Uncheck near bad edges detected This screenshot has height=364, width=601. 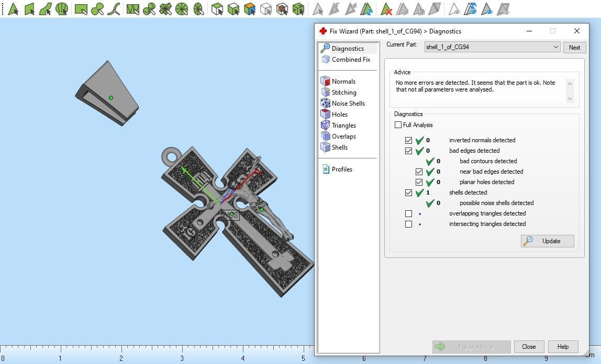419,172
